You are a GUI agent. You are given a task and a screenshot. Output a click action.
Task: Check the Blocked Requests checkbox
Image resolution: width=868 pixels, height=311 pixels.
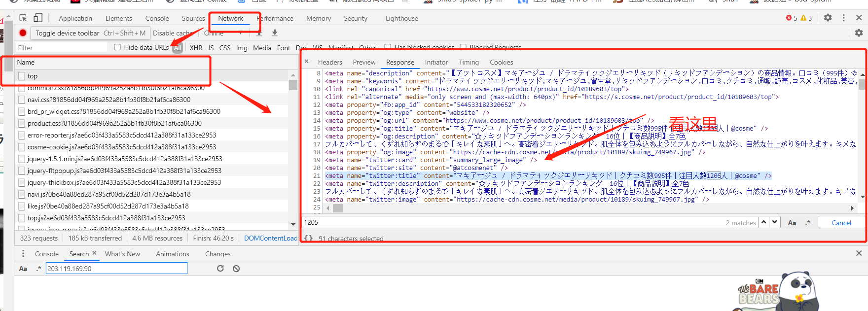[x=463, y=47]
